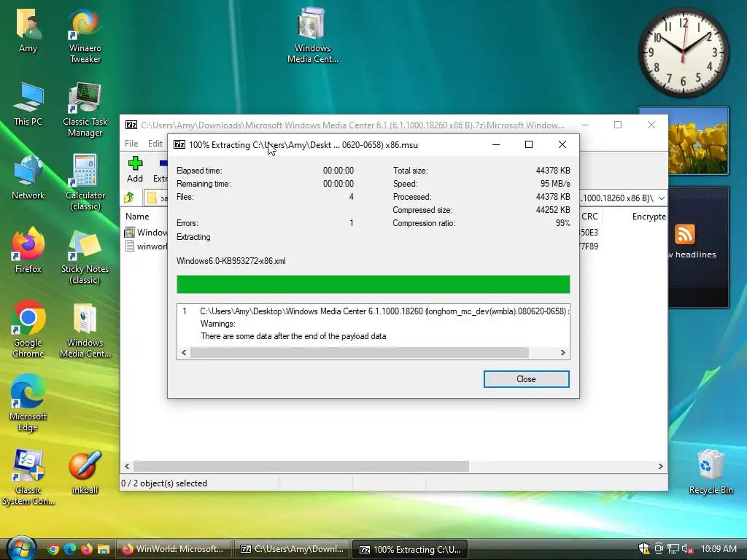Click the message list horizontal scrollbar thumb

[359, 352]
